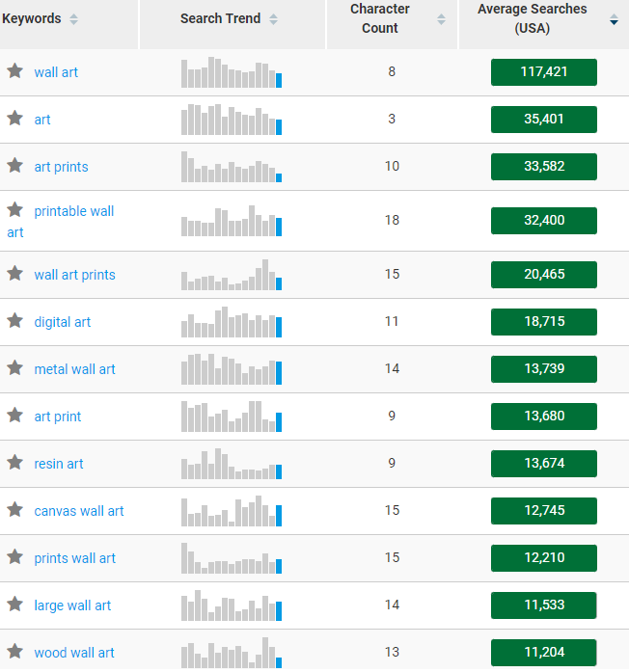
Task: Star the 'canvas wall art' keyword
Action: (15, 510)
